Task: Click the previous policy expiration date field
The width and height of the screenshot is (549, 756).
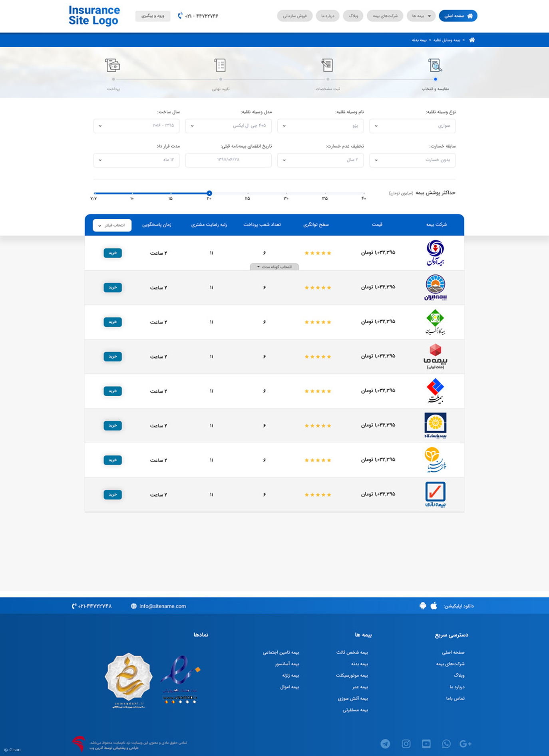Action: click(x=228, y=160)
